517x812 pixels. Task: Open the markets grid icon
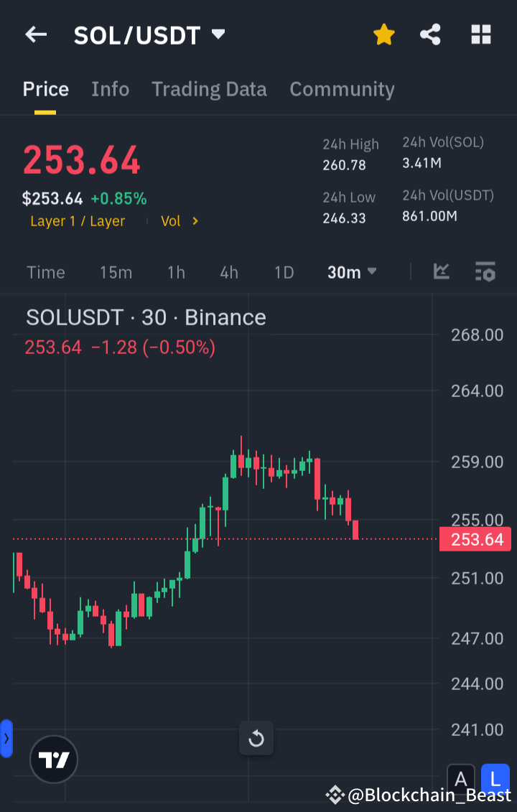[480, 34]
